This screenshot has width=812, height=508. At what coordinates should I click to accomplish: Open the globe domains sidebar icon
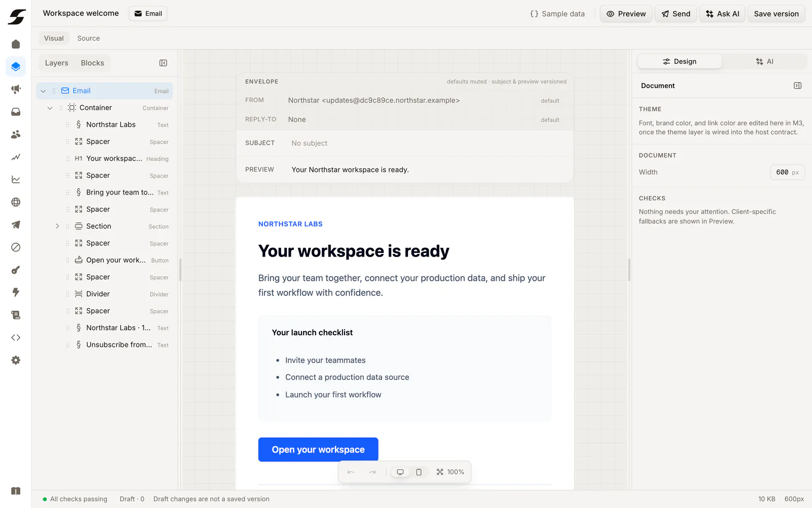click(x=16, y=202)
